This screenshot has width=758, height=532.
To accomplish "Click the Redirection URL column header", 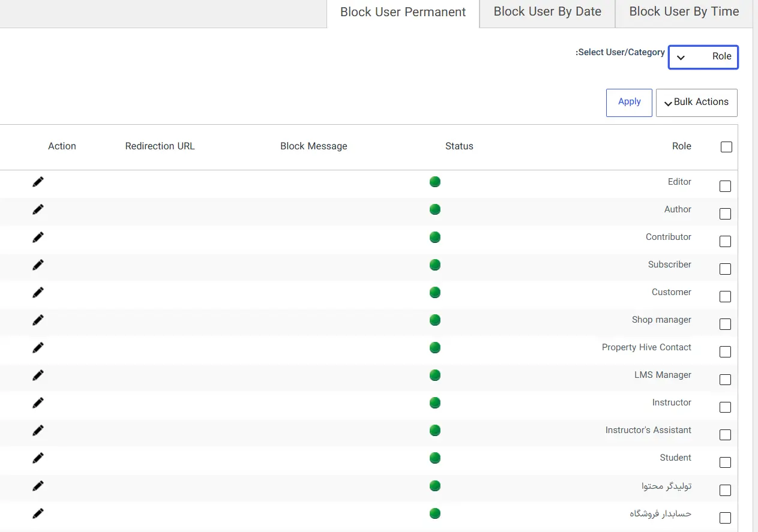I will click(160, 146).
